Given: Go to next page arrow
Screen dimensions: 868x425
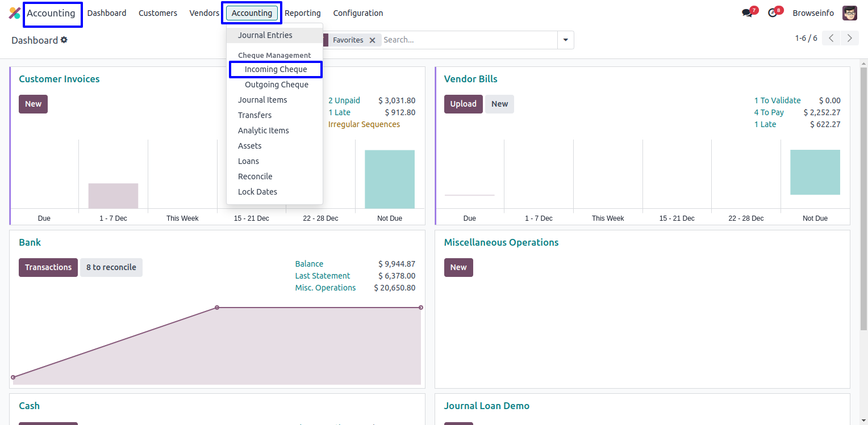Looking at the screenshot, I should pos(849,39).
